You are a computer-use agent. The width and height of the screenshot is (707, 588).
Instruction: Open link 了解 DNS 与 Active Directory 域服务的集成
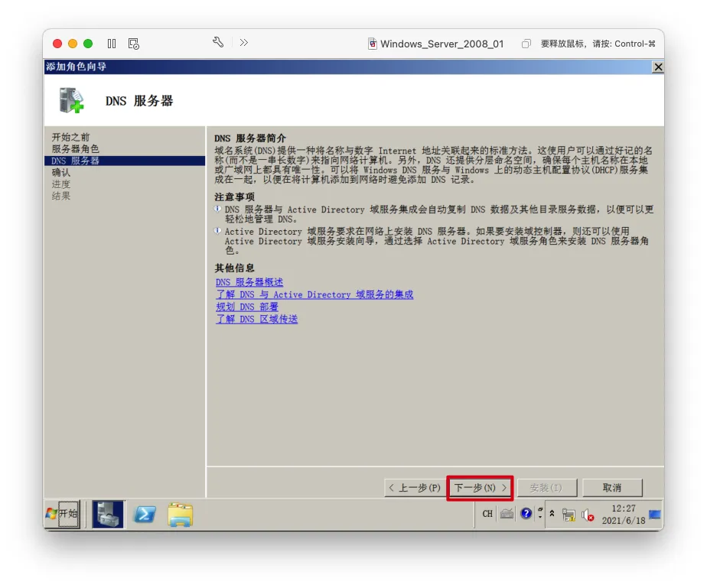click(314, 294)
